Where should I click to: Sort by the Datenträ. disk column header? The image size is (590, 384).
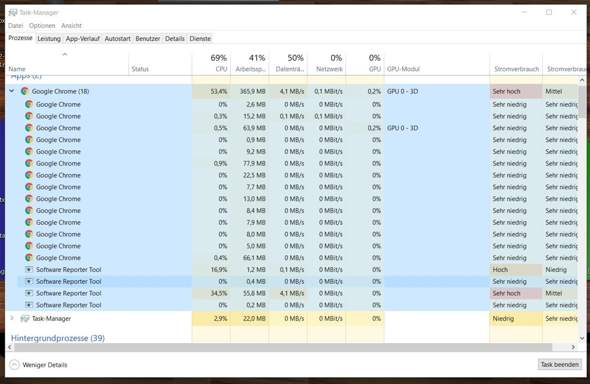(x=288, y=63)
